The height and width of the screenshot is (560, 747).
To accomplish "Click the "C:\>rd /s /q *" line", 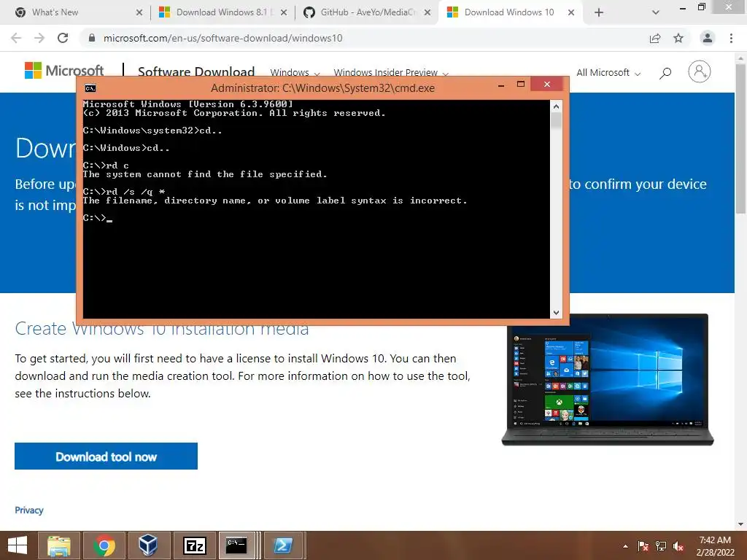I will click(124, 192).
